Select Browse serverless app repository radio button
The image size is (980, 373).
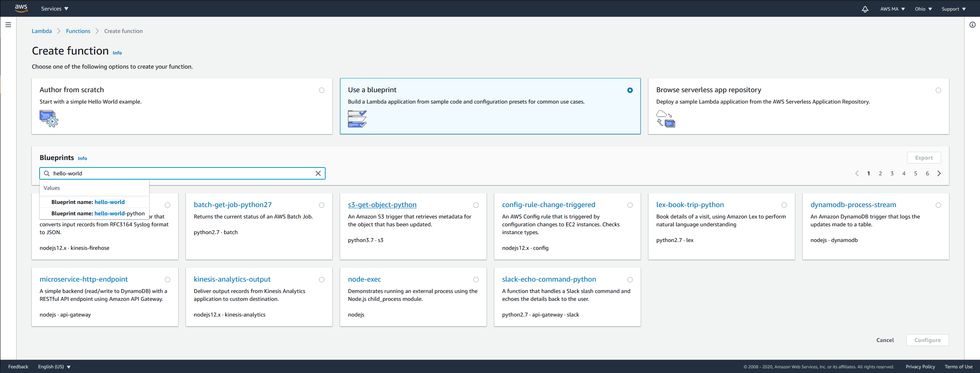point(938,90)
